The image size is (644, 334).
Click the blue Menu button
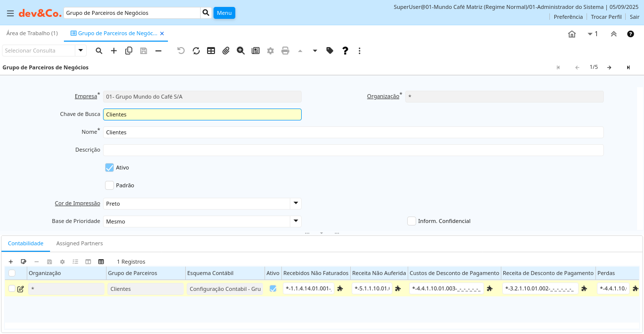224,13
